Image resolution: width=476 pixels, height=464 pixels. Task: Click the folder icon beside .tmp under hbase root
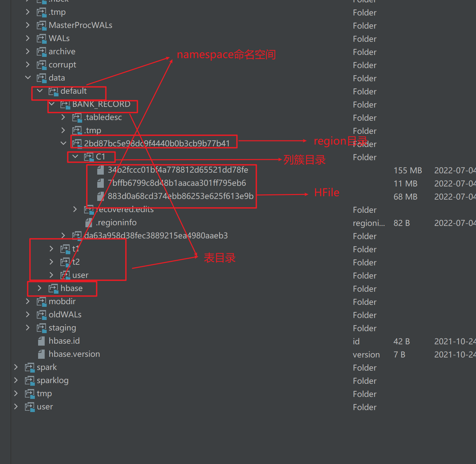[x=41, y=12]
